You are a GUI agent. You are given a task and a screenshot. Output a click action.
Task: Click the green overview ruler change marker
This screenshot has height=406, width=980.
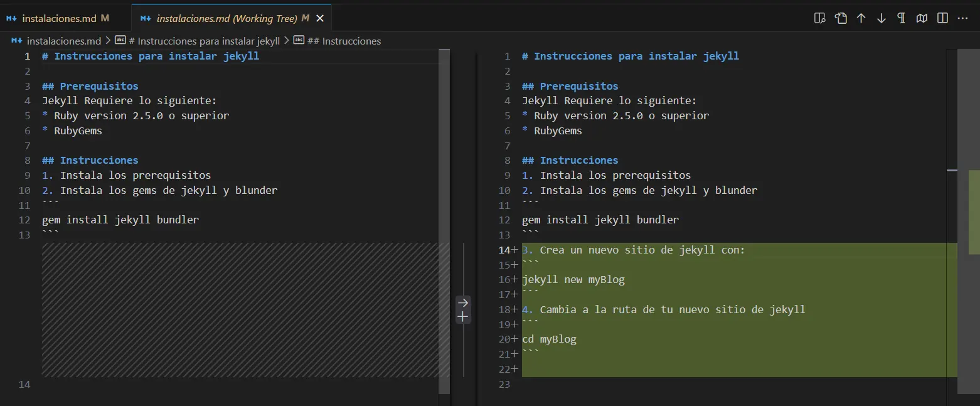tap(974, 212)
